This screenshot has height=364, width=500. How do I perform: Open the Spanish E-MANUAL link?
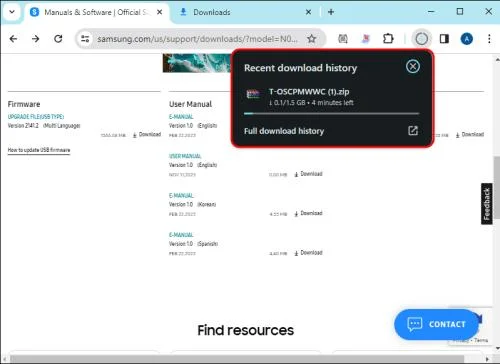[x=181, y=235]
